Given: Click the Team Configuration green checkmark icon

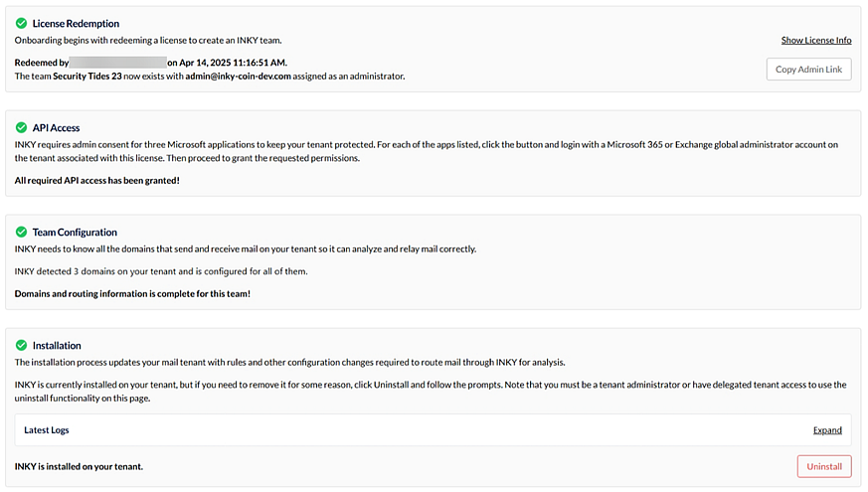Looking at the screenshot, I should 21,233.
